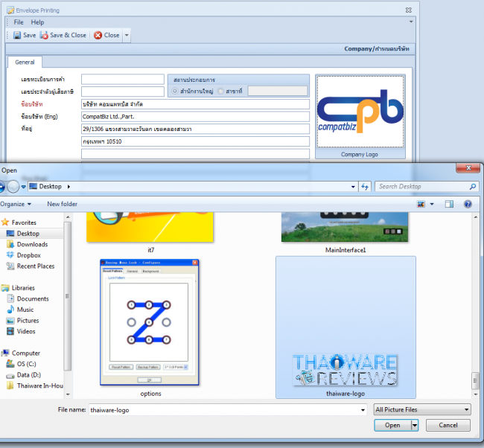Click the thaiware-logo image thumbnail
The width and height of the screenshot is (484, 448).
click(345, 371)
